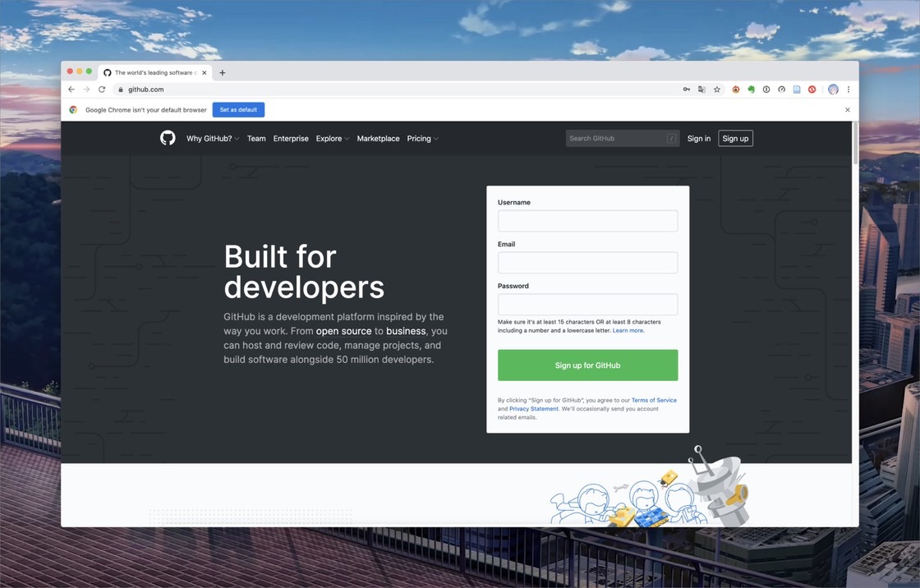Click the translate page icon
Screen dimensions: 920x588
pyautogui.click(x=701, y=90)
